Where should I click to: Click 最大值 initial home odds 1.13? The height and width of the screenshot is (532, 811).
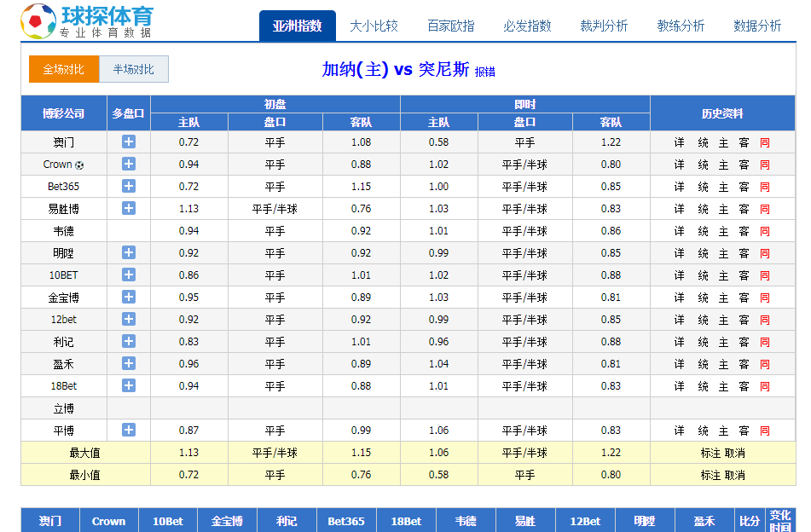pyautogui.click(x=188, y=453)
